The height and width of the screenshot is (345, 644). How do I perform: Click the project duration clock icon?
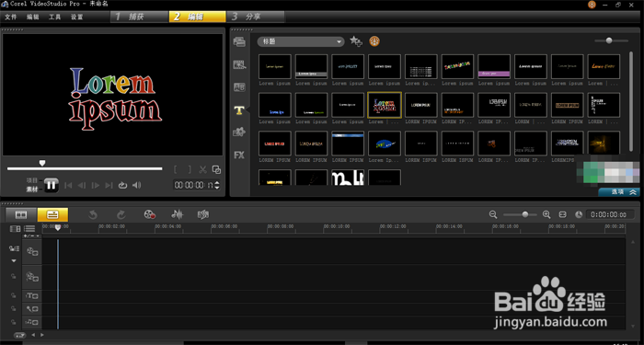point(579,214)
